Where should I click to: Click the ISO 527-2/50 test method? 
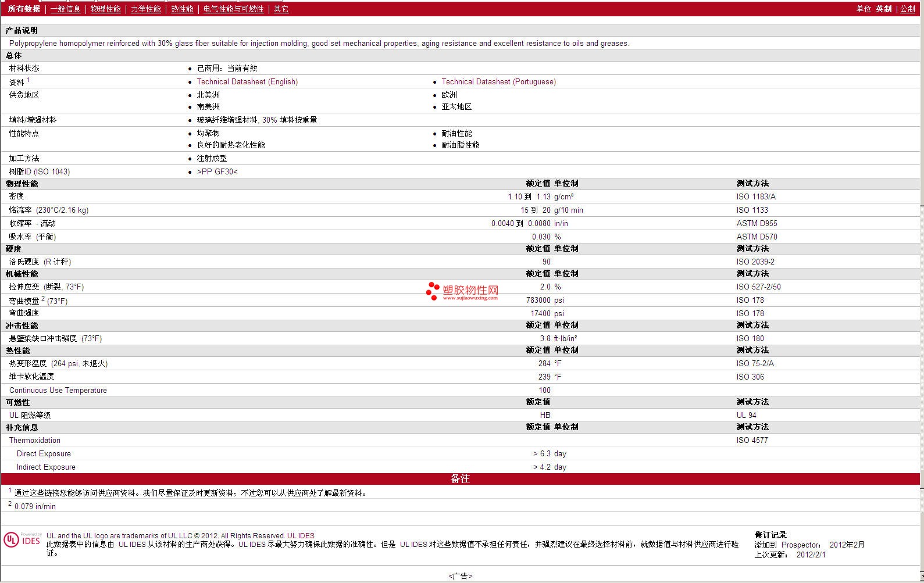(x=758, y=287)
